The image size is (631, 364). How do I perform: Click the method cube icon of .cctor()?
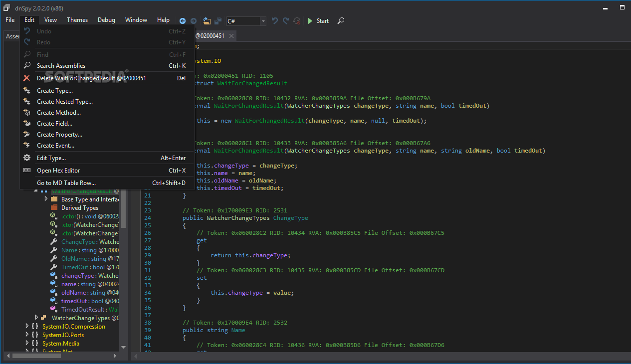pos(54,216)
